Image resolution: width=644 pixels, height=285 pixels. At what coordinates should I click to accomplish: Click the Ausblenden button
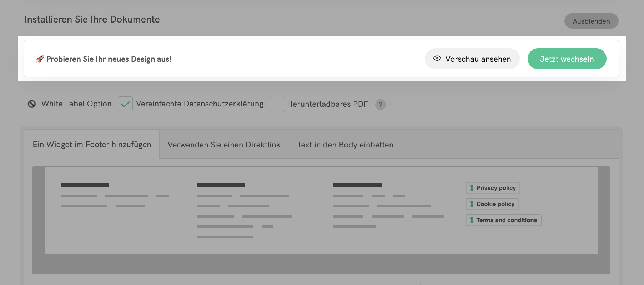pos(591,21)
